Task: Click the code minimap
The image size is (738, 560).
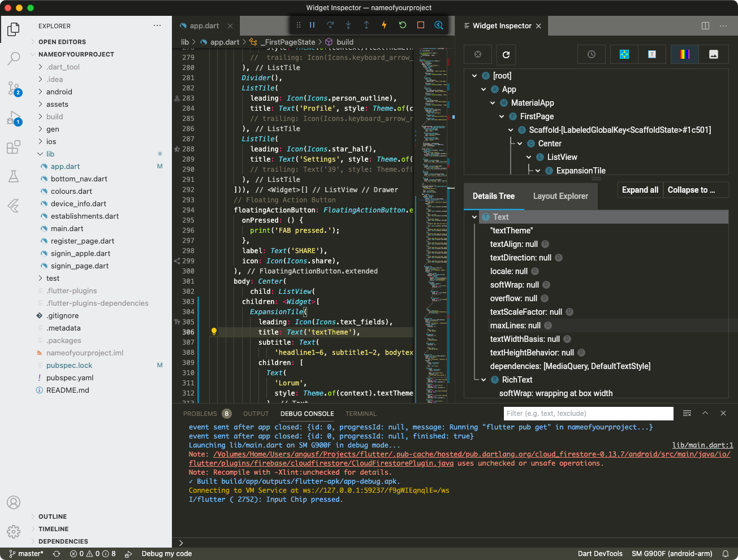Action: (434, 225)
